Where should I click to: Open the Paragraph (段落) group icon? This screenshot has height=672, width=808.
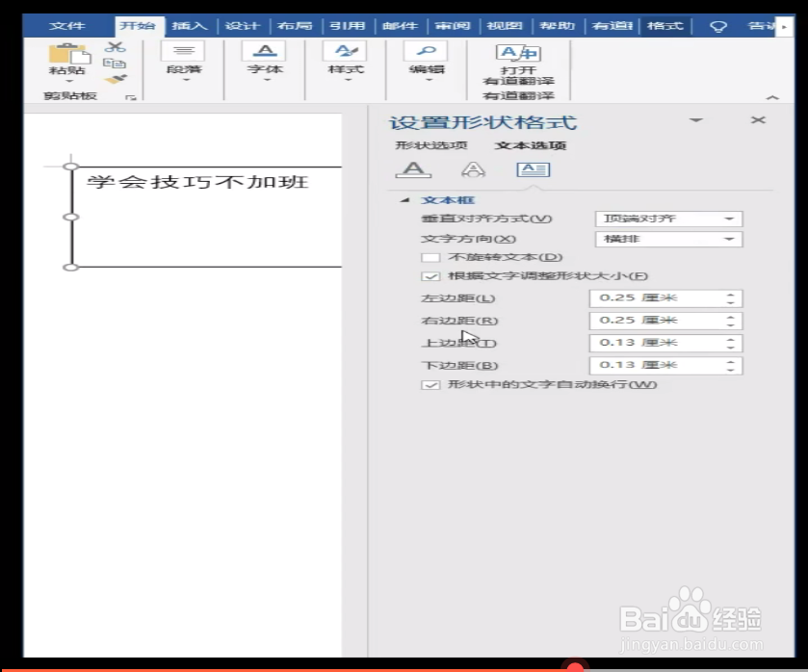[184, 51]
